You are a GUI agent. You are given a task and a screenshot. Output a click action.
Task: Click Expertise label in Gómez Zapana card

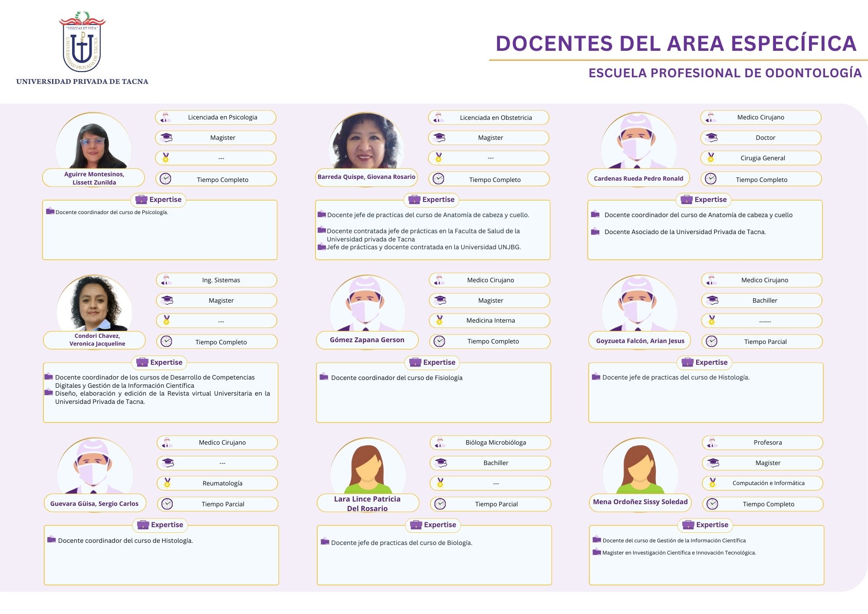tap(432, 362)
